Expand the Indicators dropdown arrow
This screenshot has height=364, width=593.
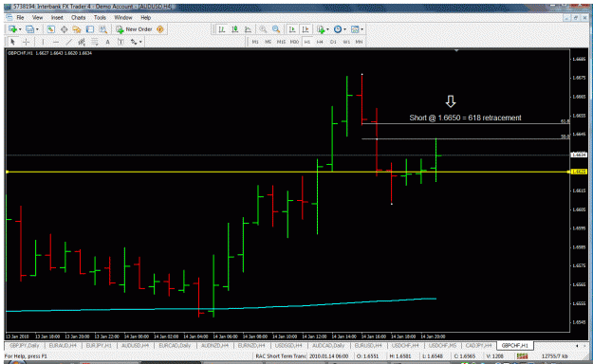tap(327, 29)
